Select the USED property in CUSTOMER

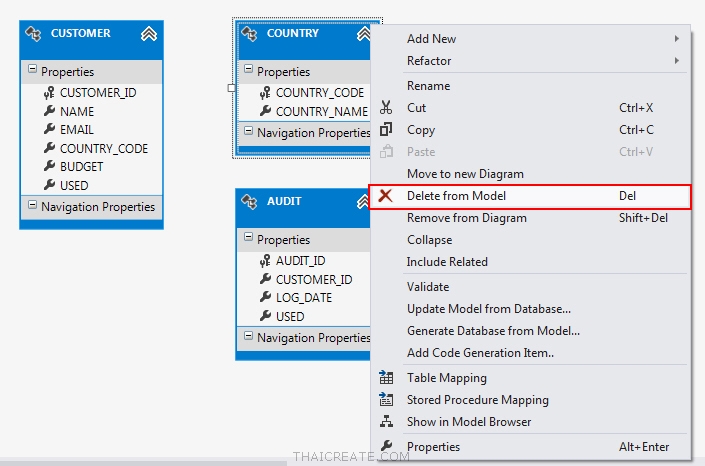point(74,185)
